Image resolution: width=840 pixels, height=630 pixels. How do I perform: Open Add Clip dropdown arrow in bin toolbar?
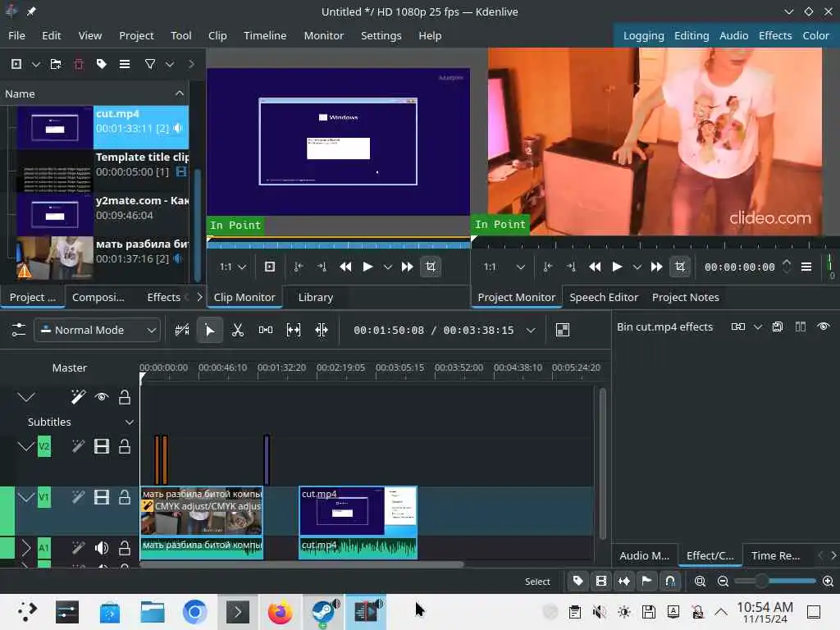pyautogui.click(x=35, y=64)
